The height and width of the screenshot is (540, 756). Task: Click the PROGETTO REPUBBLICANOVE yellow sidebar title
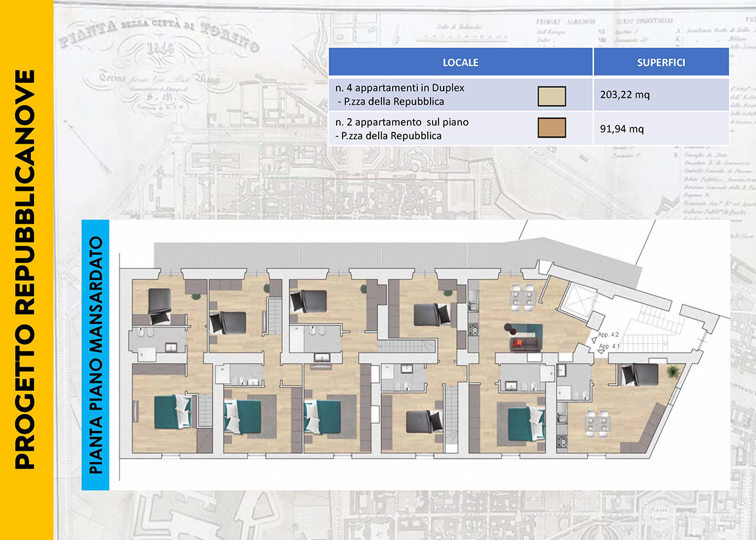[x=26, y=270]
